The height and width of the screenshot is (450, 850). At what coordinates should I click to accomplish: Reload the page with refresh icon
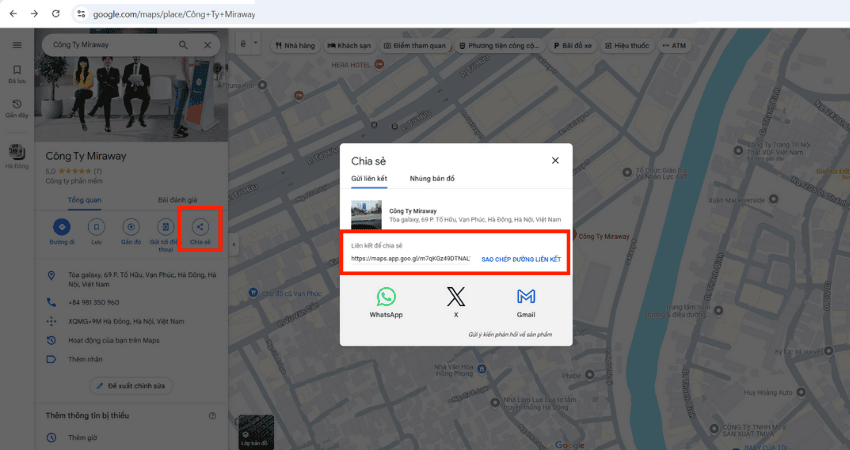55,14
